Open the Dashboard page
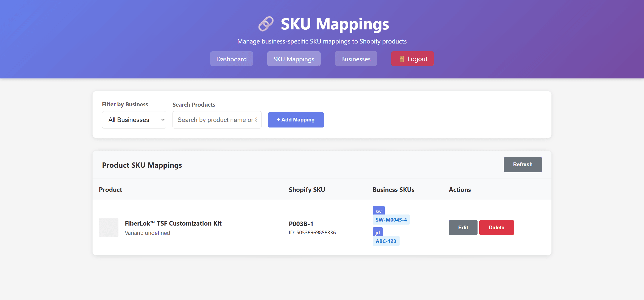This screenshot has width=644, height=300. (231, 59)
